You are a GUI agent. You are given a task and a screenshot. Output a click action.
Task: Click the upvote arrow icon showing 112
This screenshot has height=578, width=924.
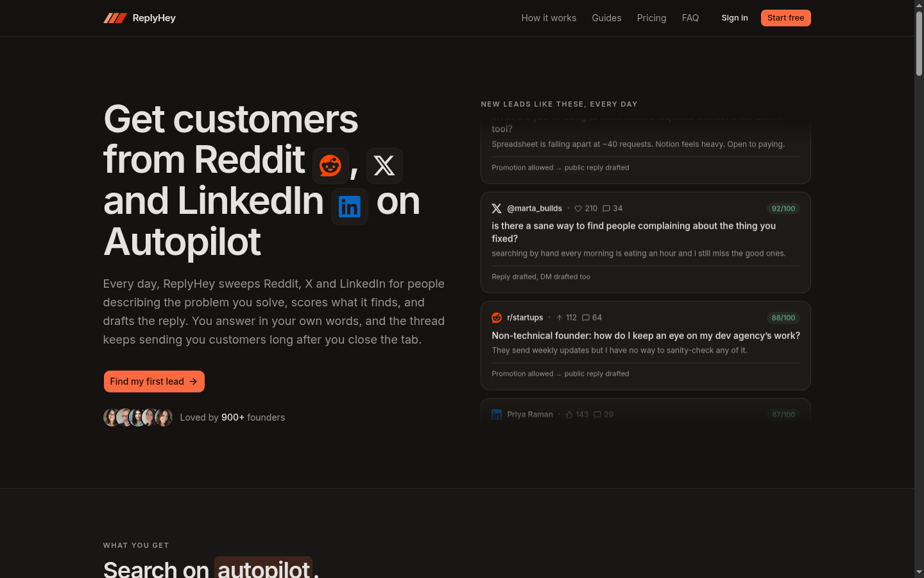click(x=560, y=318)
